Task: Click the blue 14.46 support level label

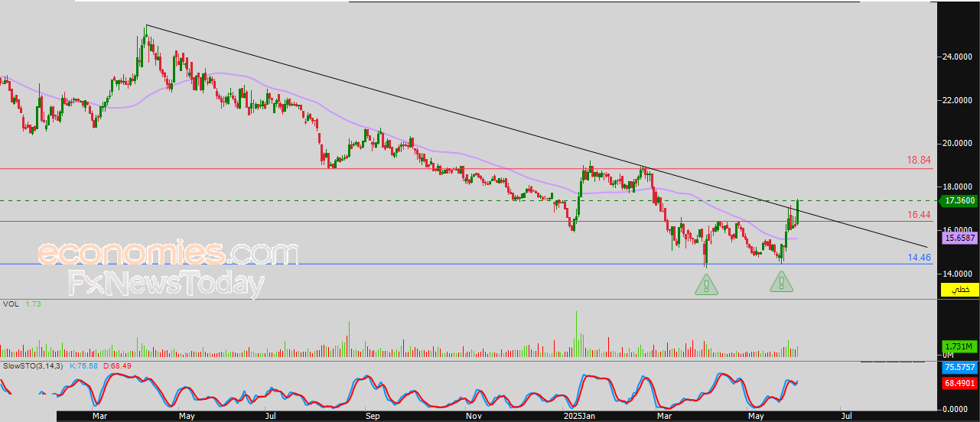Action: 919,258
